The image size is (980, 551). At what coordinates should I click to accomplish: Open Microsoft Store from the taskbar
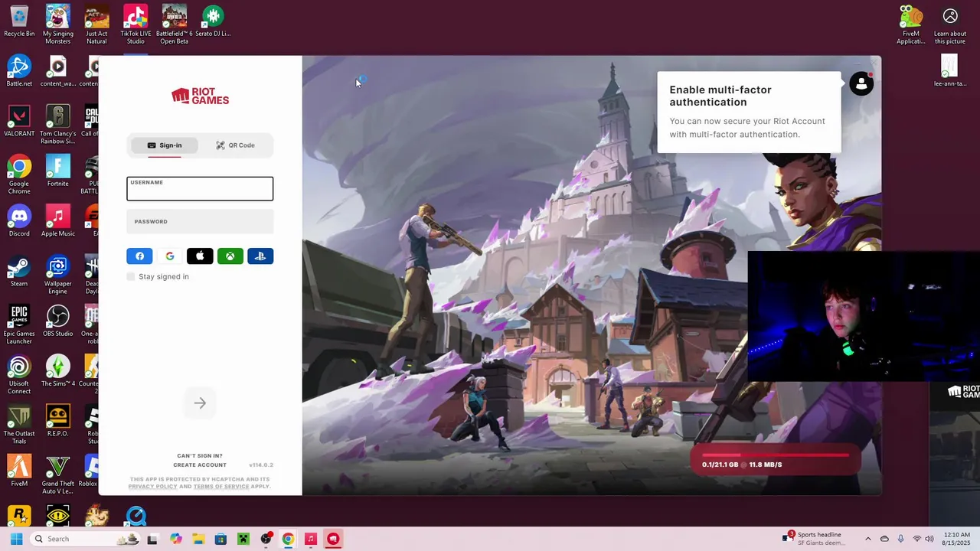pos(220,539)
